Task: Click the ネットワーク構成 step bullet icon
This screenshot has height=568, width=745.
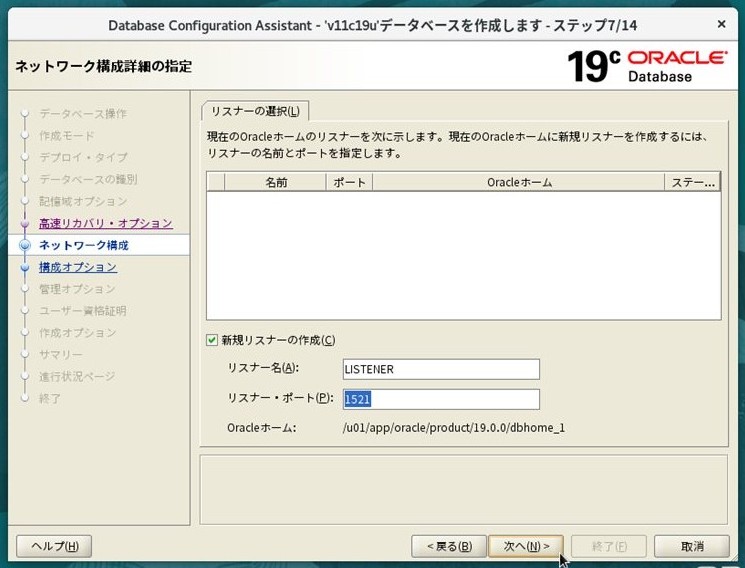Action: [25, 245]
